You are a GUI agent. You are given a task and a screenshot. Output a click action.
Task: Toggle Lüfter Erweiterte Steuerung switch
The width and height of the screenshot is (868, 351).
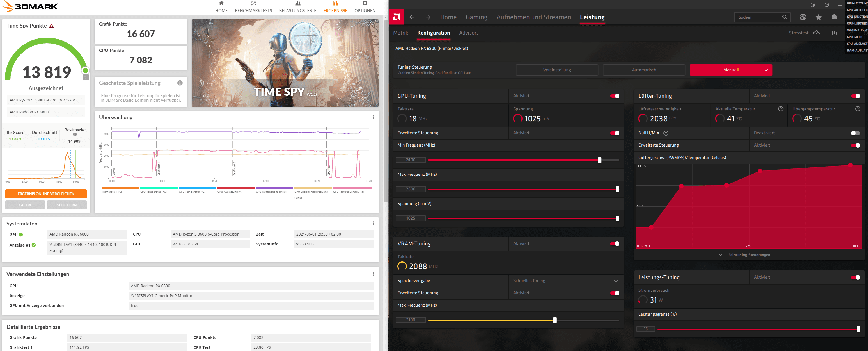pos(855,146)
